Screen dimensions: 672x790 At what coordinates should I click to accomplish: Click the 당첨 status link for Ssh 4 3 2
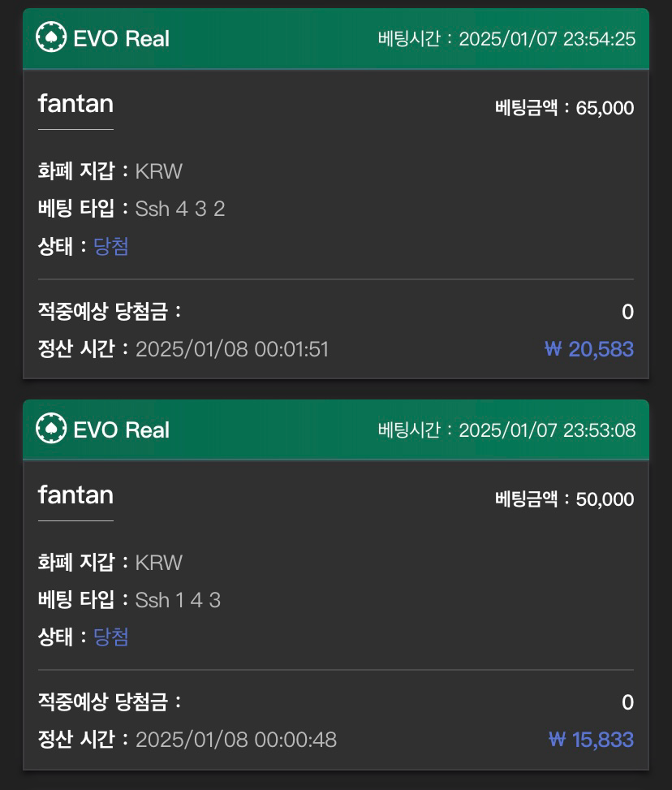pyautogui.click(x=111, y=246)
